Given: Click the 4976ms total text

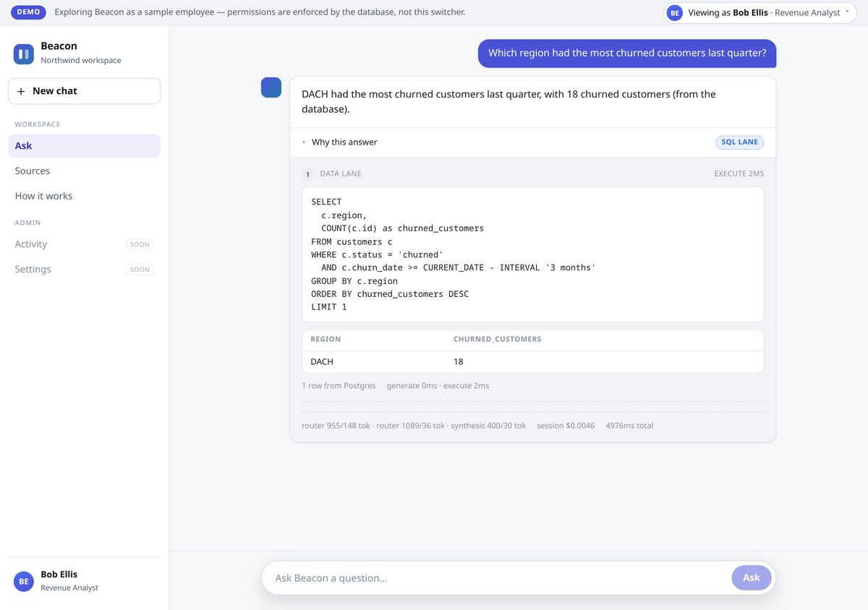Looking at the screenshot, I should [x=629, y=426].
